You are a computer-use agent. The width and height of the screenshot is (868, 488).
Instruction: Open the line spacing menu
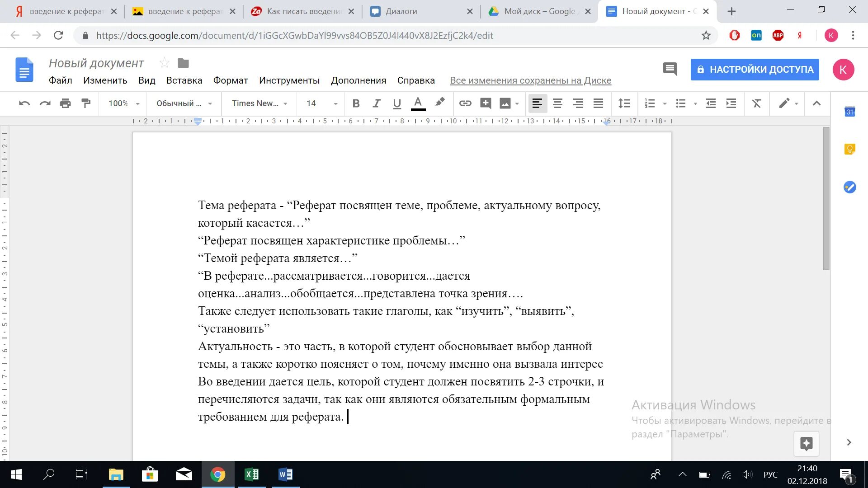[624, 103]
